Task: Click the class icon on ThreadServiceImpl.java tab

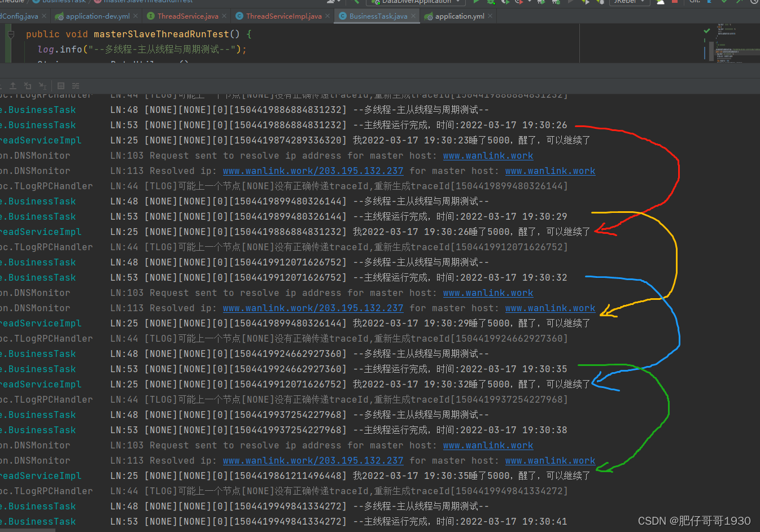Action: [x=239, y=16]
